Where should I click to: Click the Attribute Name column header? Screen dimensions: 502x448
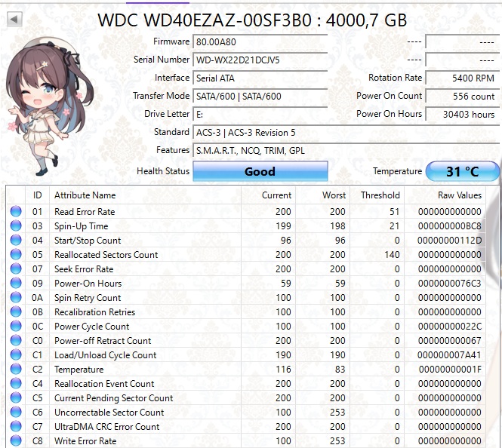[146, 195]
